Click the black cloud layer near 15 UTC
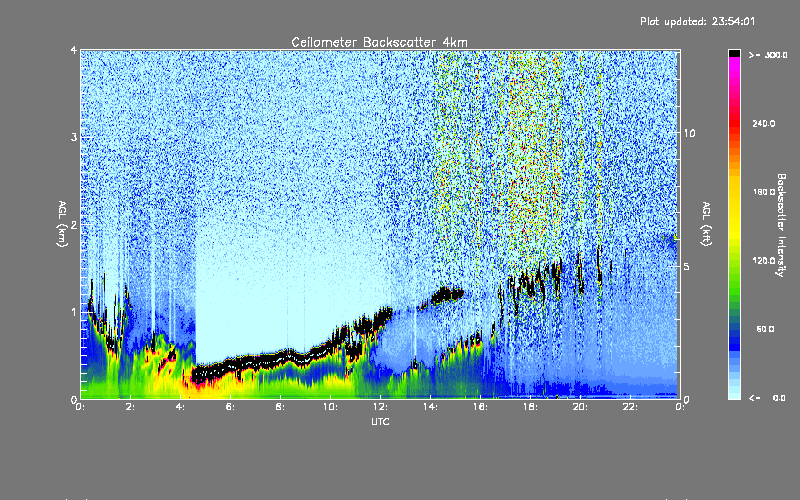This screenshot has width=800, height=500. pos(447,295)
